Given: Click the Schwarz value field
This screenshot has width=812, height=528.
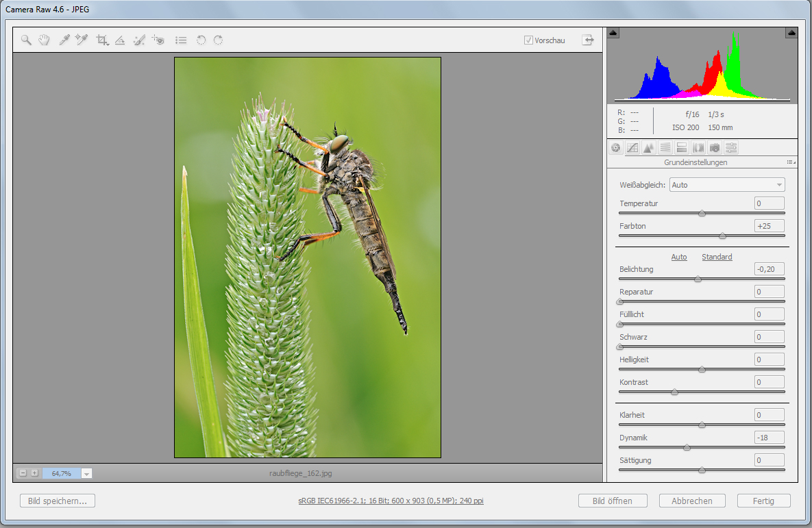Looking at the screenshot, I should 769,337.
